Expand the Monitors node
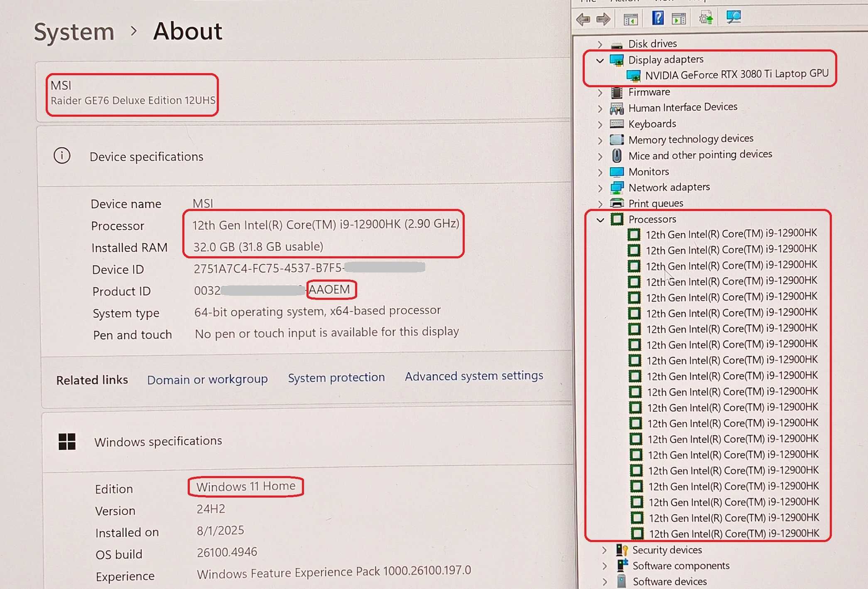The image size is (868, 589). (600, 172)
